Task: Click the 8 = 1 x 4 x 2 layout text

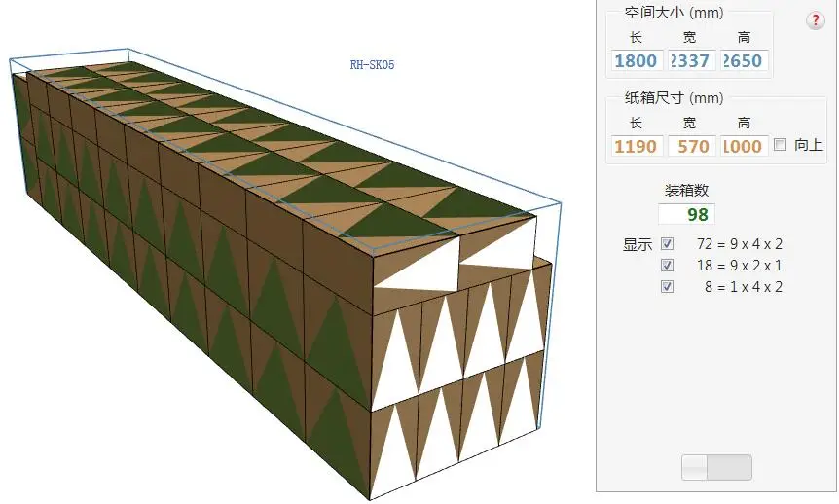Action: (x=744, y=287)
